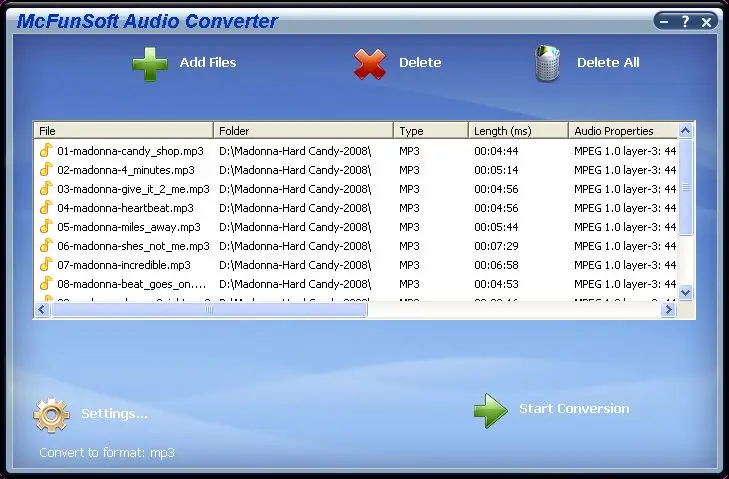Click the horizontal scrollbar thumb
This screenshot has height=479, width=729.
tap(209, 309)
